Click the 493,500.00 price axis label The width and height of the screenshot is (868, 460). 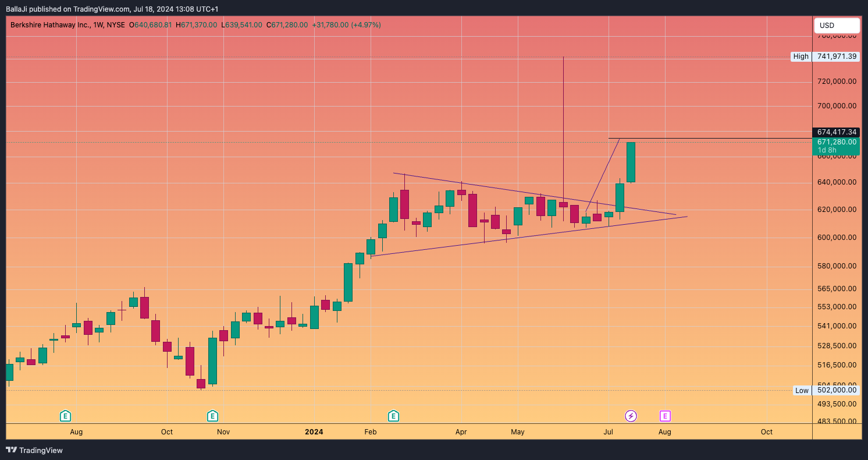837,404
